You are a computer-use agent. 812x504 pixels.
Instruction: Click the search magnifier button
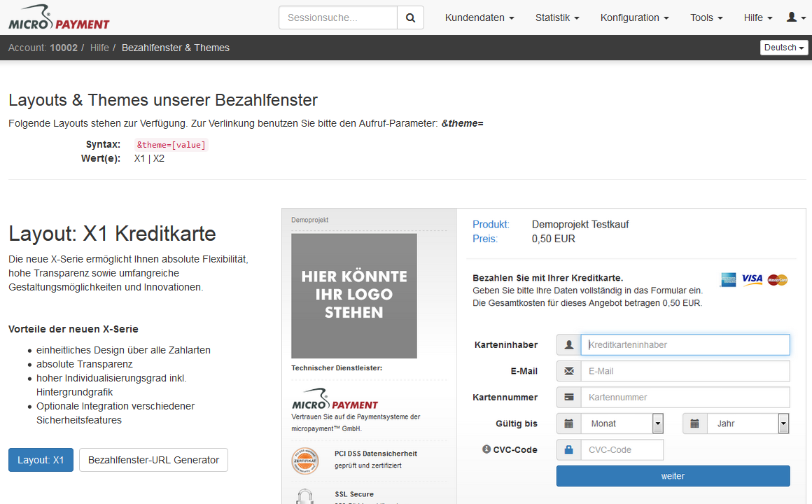click(410, 17)
